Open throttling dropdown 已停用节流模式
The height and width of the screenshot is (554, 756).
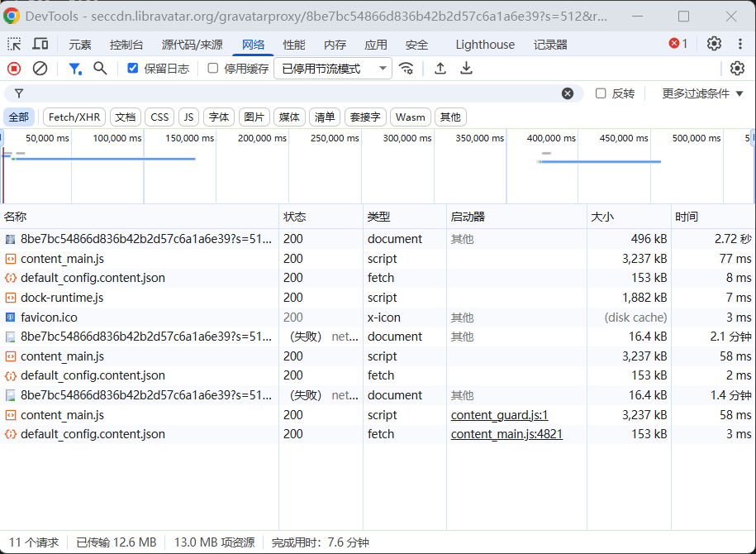333,69
